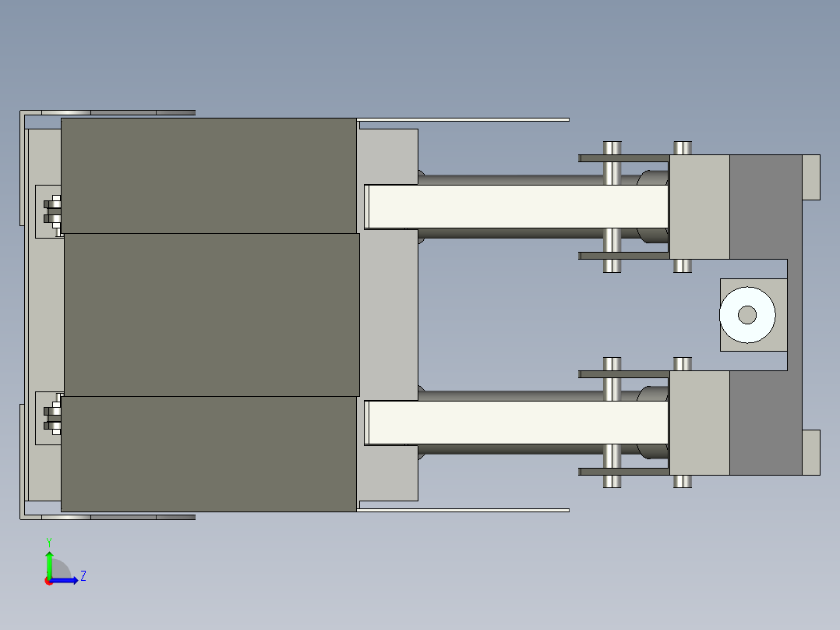Select the top dark olive block
This screenshot has height=630, width=840.
click(x=208, y=175)
